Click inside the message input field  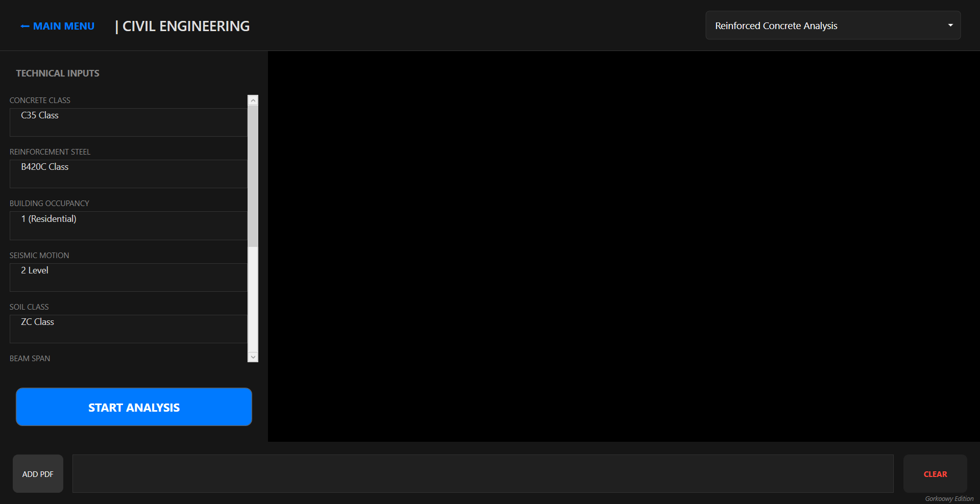click(483, 473)
